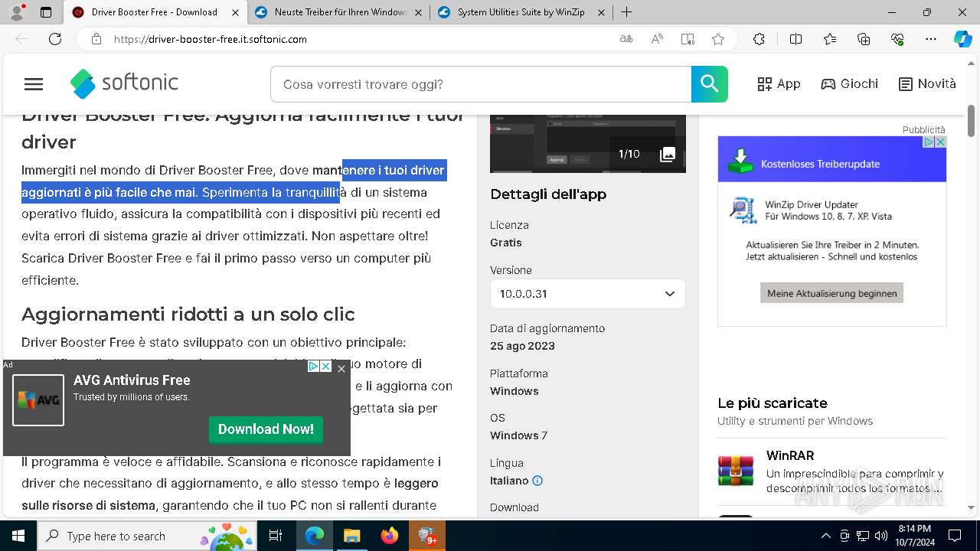Image resolution: width=980 pixels, height=551 pixels.
Task: Click Download Now! in AVG ad
Action: (x=266, y=429)
